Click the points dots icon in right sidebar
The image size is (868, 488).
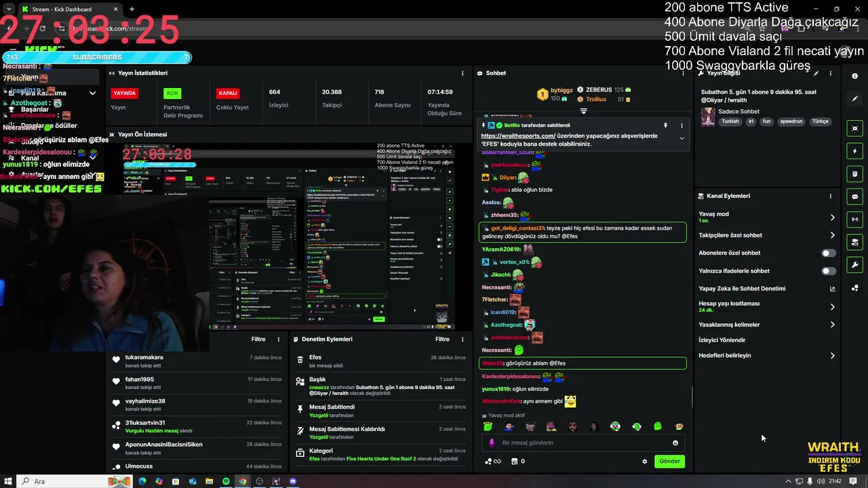pyautogui.click(x=854, y=288)
